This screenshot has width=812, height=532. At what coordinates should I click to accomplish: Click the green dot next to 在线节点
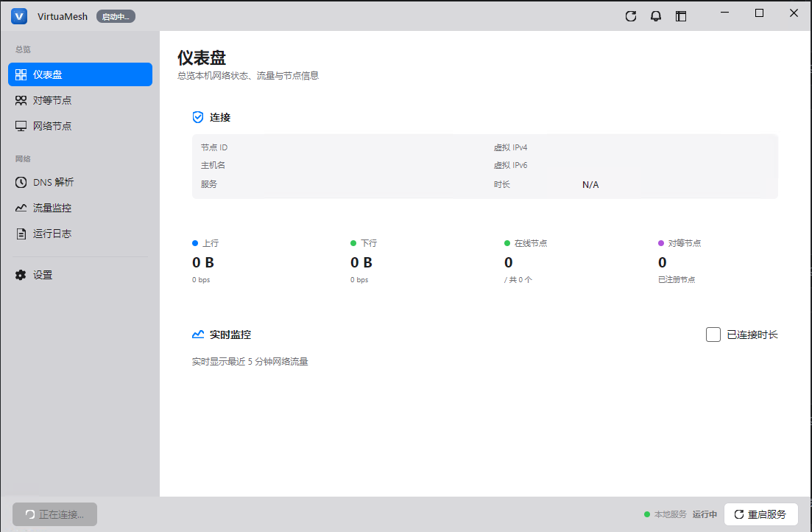(x=507, y=243)
